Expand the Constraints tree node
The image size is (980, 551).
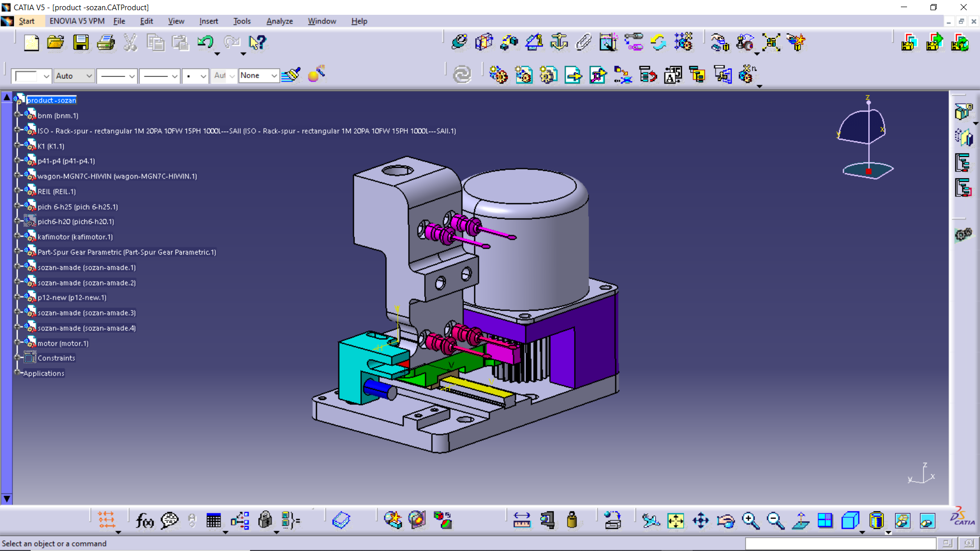[17, 358]
